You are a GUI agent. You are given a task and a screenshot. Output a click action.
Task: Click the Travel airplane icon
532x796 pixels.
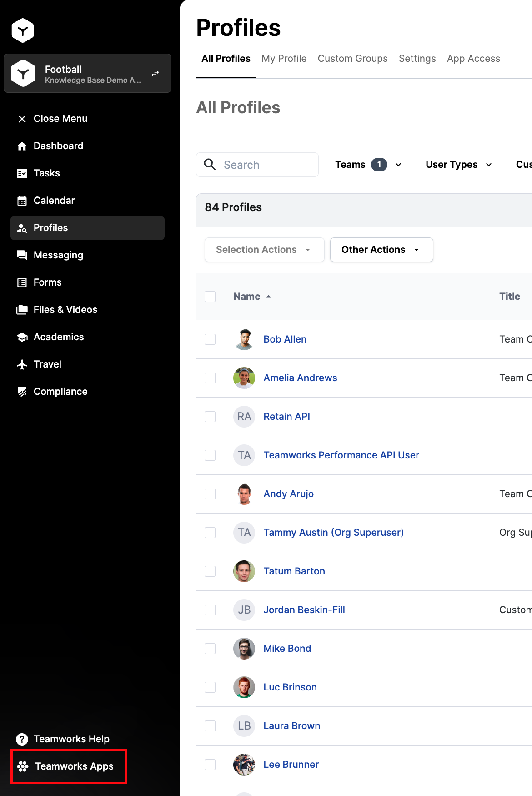(x=22, y=364)
